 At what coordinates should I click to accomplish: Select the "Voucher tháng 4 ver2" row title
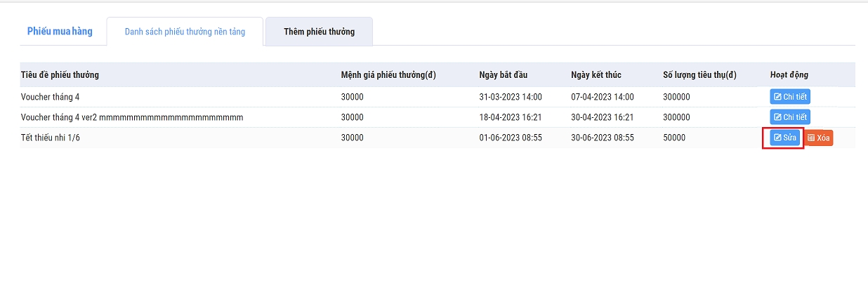coord(132,117)
